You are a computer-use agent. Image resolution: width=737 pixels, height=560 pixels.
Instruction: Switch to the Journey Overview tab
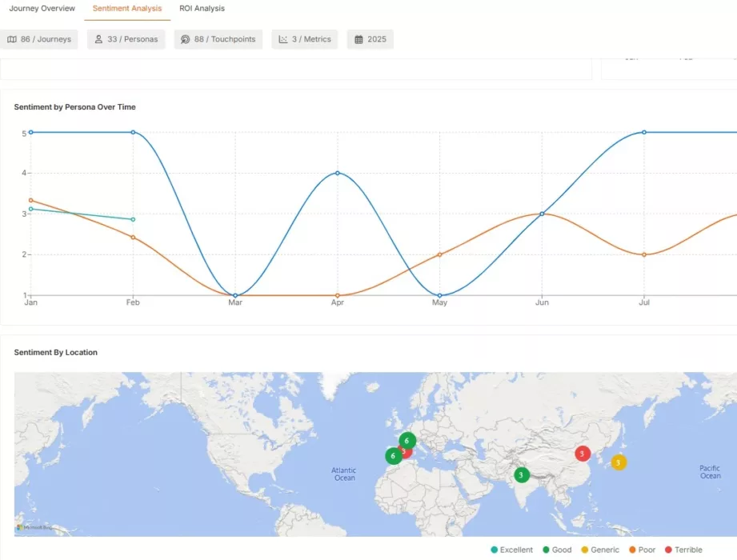[x=42, y=9]
